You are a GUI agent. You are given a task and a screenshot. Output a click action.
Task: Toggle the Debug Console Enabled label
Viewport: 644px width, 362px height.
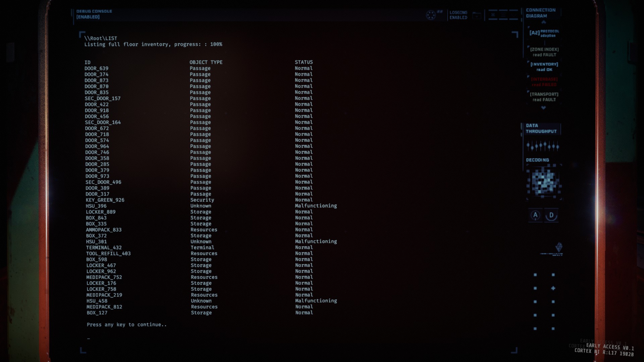coord(94,14)
